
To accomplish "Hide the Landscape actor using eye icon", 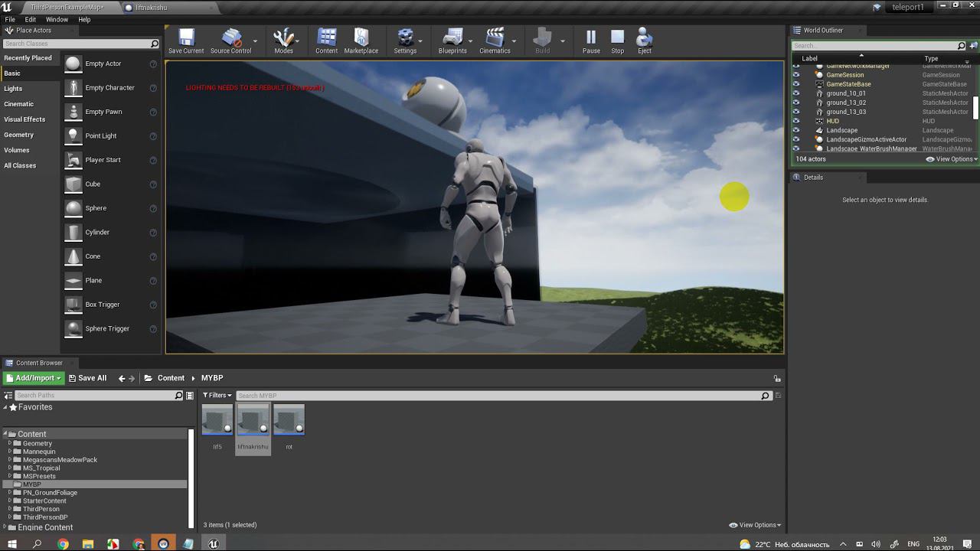I will click(x=796, y=130).
